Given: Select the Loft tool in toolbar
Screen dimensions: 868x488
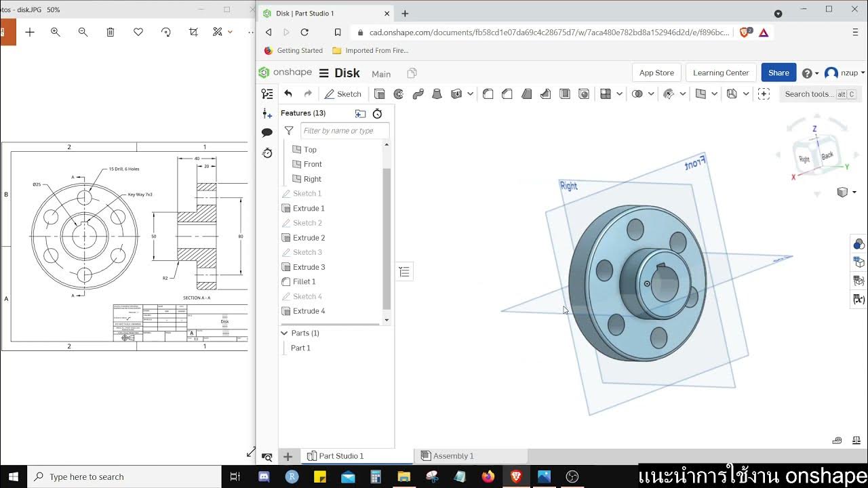Looking at the screenshot, I should point(437,94).
